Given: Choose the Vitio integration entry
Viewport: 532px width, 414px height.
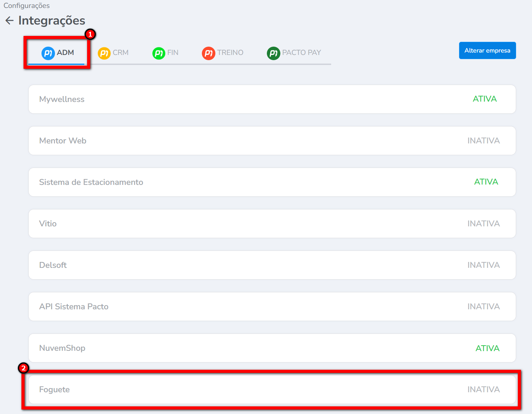Looking at the screenshot, I should [272, 224].
